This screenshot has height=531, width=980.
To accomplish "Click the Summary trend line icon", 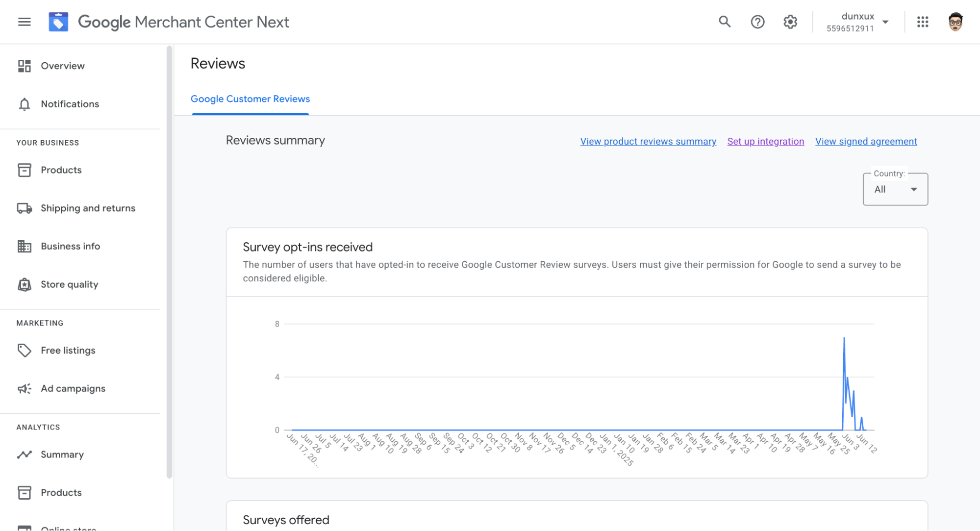I will (24, 455).
